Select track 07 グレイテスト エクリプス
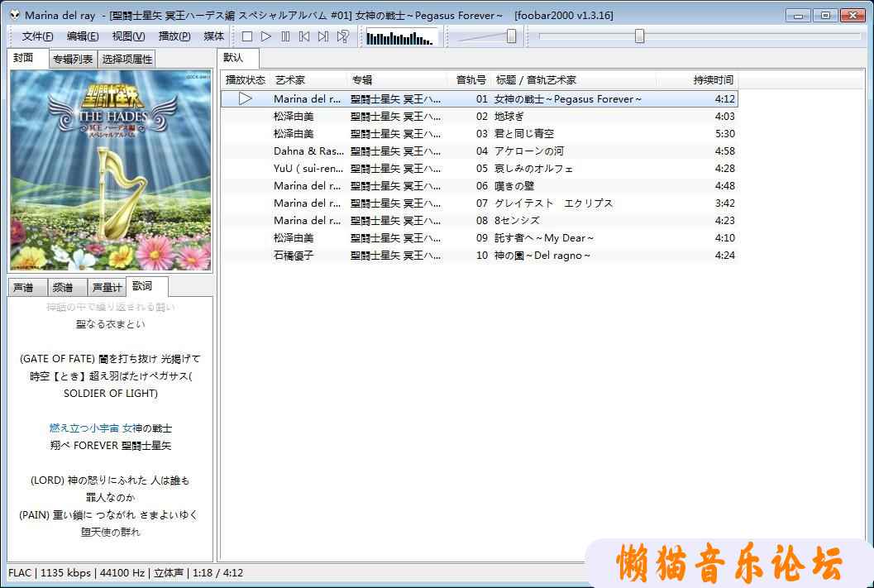 point(480,203)
